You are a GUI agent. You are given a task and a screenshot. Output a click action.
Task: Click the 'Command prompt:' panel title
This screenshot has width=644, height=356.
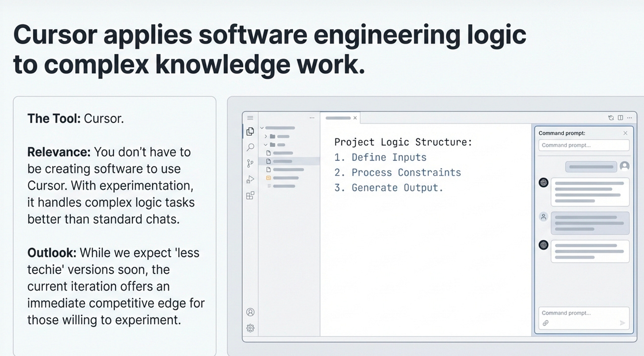tap(562, 133)
